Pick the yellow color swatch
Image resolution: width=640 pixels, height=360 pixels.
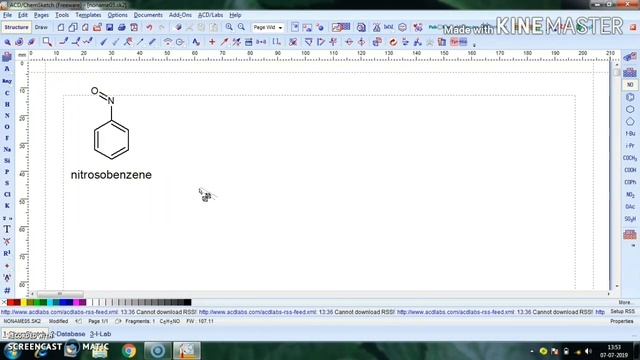24,302
